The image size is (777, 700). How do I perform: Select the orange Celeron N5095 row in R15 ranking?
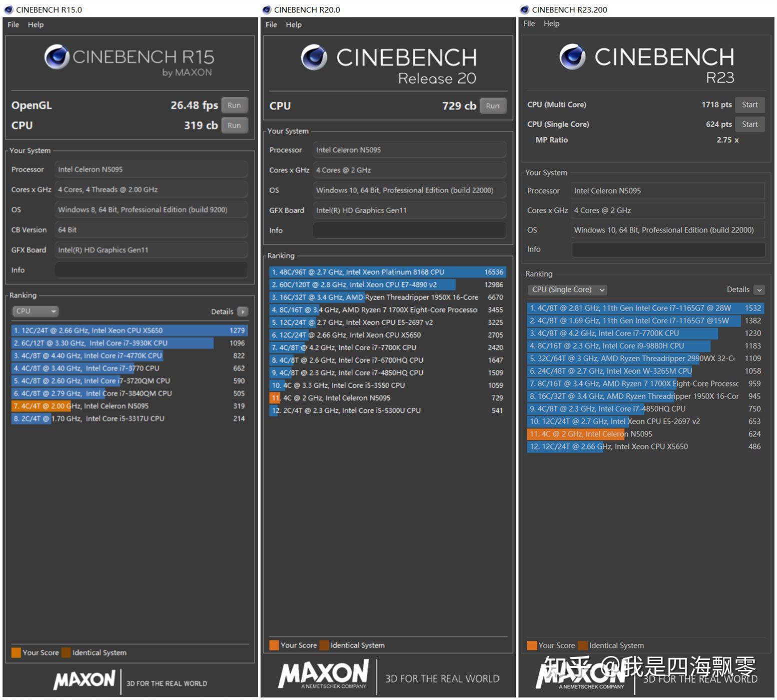129,406
